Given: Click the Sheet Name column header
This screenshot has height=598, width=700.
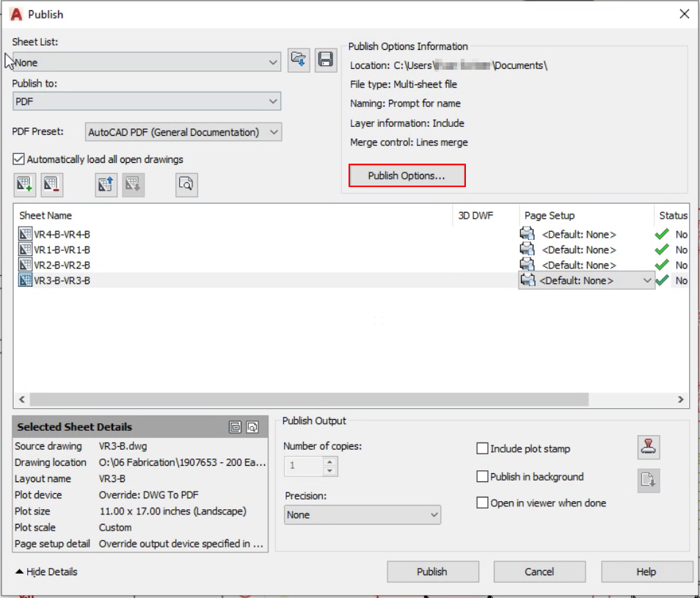Looking at the screenshot, I should pyautogui.click(x=45, y=216).
